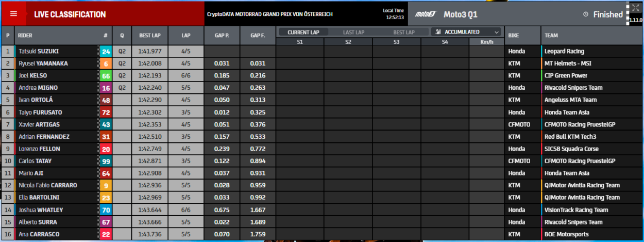Screen dimensions: 644x242
Task: Select rider Carlos TATAY
Action: point(35,161)
